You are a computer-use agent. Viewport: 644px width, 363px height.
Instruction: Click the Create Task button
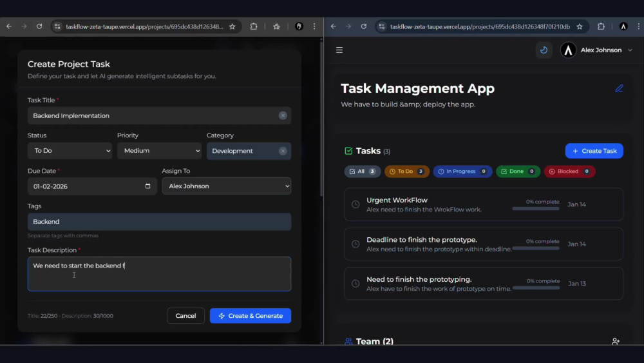pos(594,151)
